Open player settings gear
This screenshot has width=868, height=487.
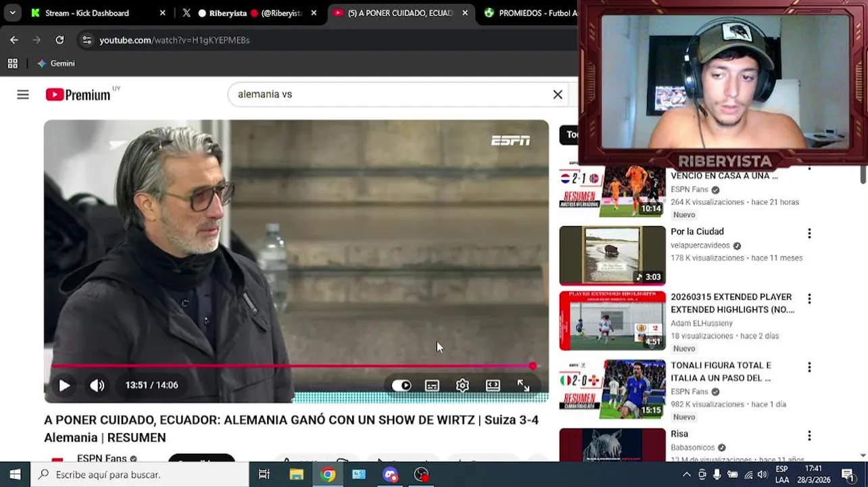coord(462,386)
